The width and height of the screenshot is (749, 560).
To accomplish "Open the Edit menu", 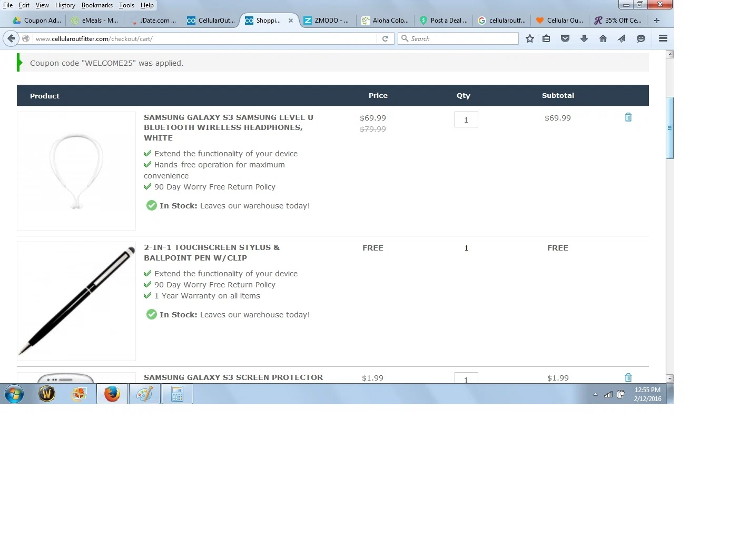I will (24, 5).
